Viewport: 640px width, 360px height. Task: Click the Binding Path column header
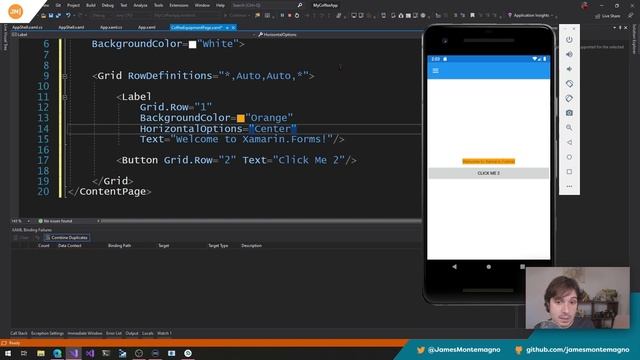(120, 246)
